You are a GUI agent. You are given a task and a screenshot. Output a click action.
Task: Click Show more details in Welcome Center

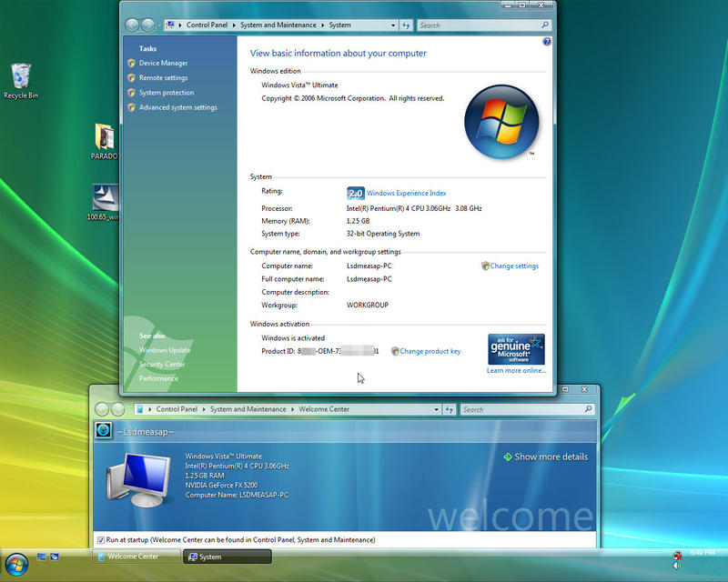pyautogui.click(x=546, y=457)
